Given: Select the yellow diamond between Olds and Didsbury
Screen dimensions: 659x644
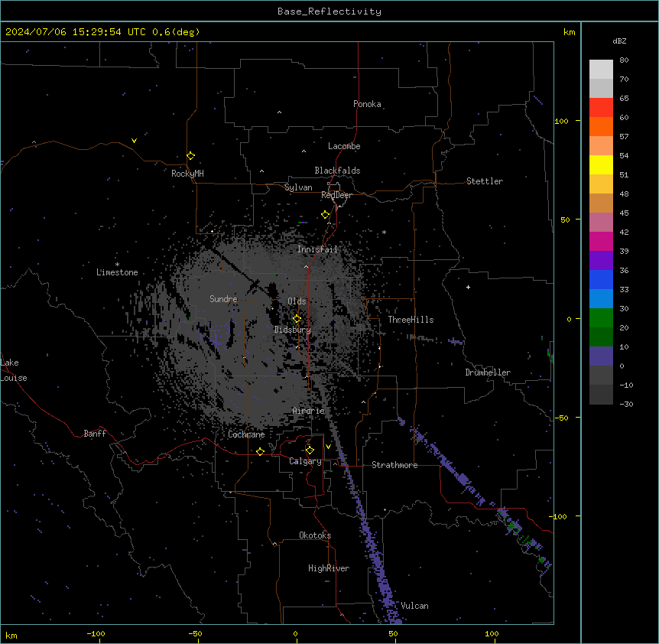Looking at the screenshot, I should point(297,319).
